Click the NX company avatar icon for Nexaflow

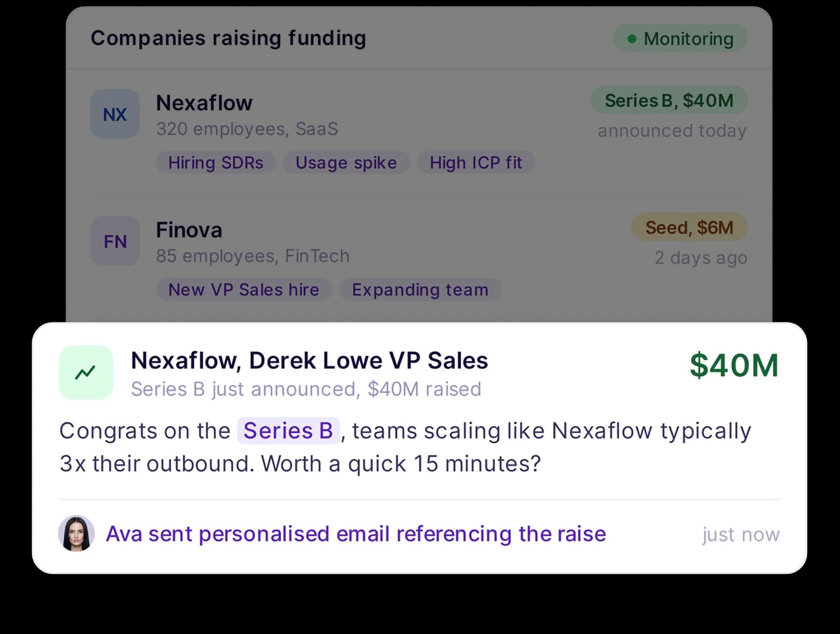tap(115, 114)
